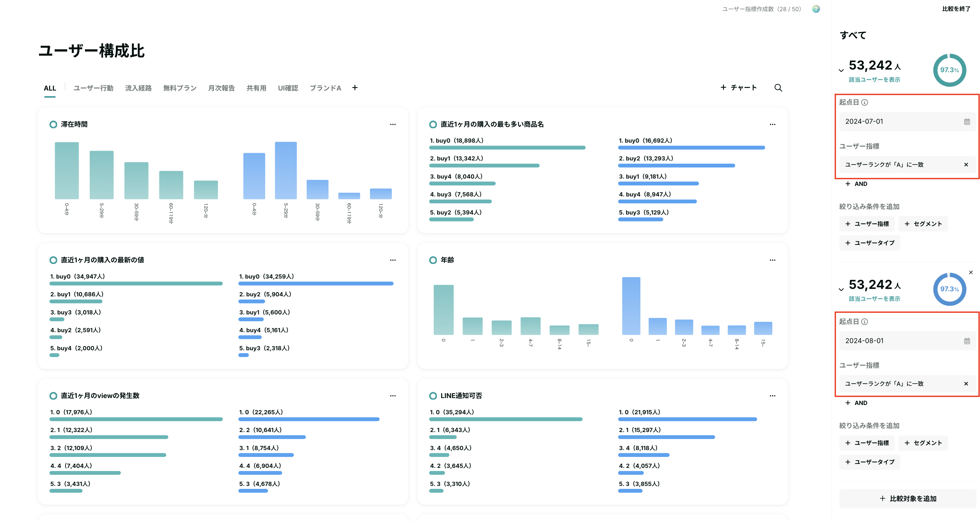The image size is (980, 521).
Task: Add ユーザー指標 filter in first segment
Action: point(867,224)
